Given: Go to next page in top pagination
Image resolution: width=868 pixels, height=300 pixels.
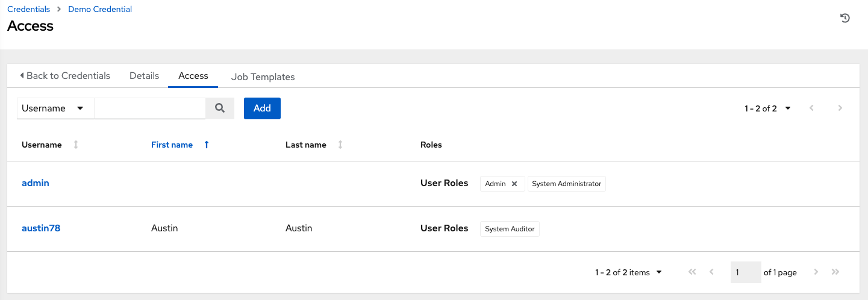Looking at the screenshot, I should pos(840,108).
